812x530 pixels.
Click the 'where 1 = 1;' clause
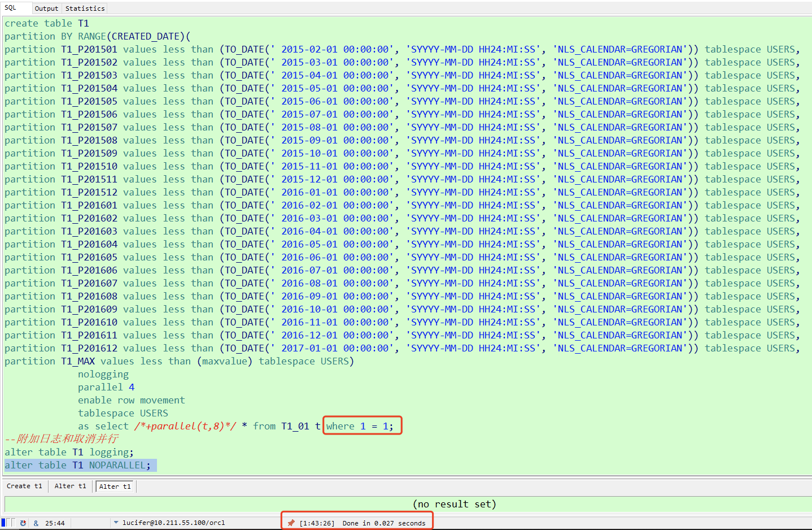point(360,426)
